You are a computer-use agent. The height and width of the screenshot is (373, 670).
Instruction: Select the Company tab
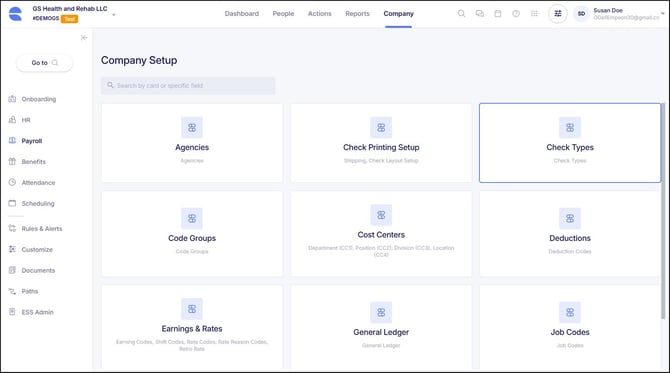click(398, 14)
